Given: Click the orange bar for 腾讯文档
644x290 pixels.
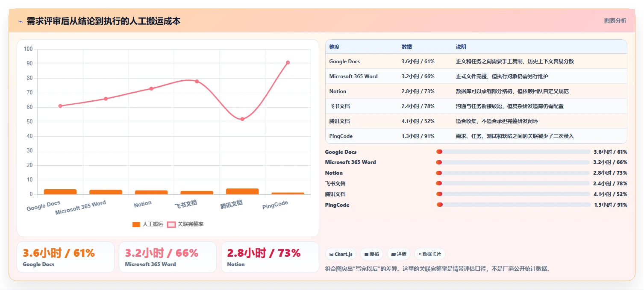Looking at the screenshot, I should coord(242,191).
